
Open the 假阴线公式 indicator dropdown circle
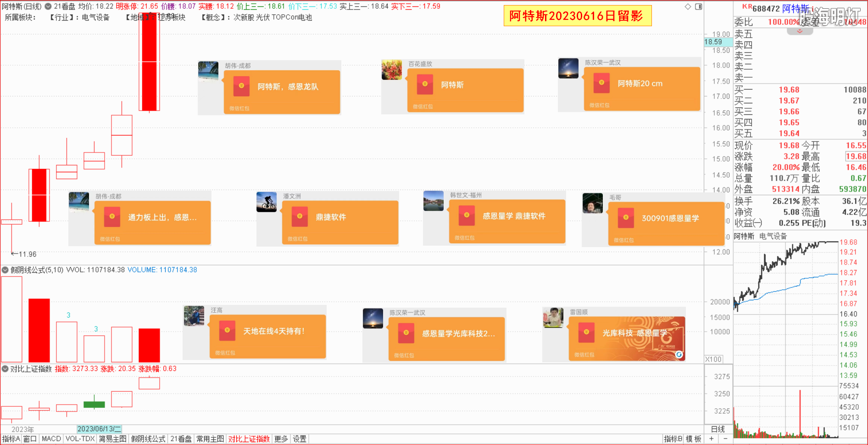coord(5,270)
